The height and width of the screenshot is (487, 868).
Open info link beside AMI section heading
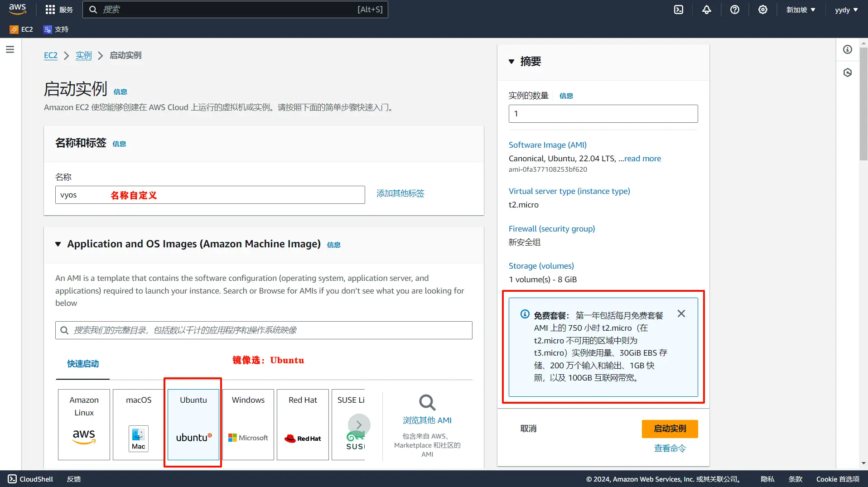334,245
